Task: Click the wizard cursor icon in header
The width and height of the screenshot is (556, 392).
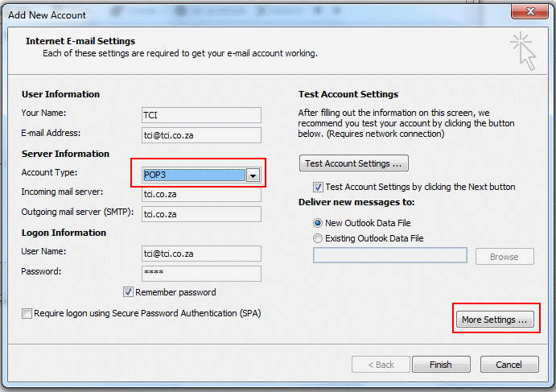Action: (x=524, y=51)
